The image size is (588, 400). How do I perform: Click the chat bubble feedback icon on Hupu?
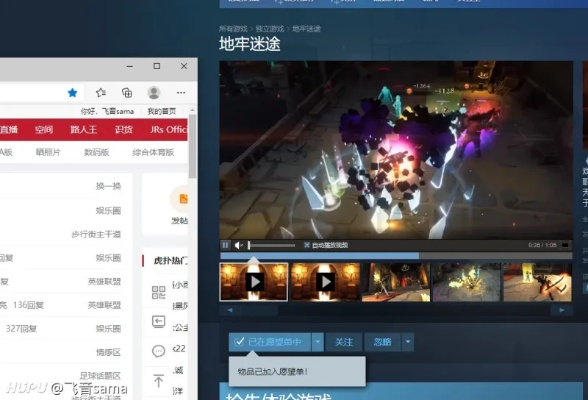(x=159, y=351)
